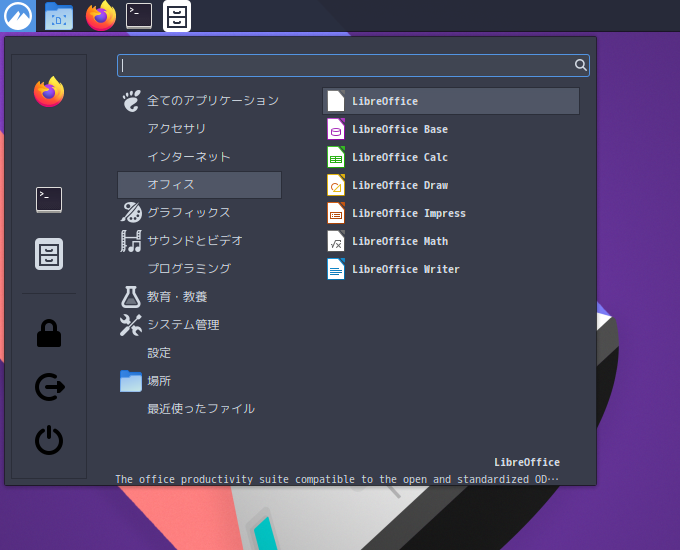Viewport: 680px width, 550px height.
Task: Click the yellow LibreOffice Draw icon
Action: coord(336,185)
